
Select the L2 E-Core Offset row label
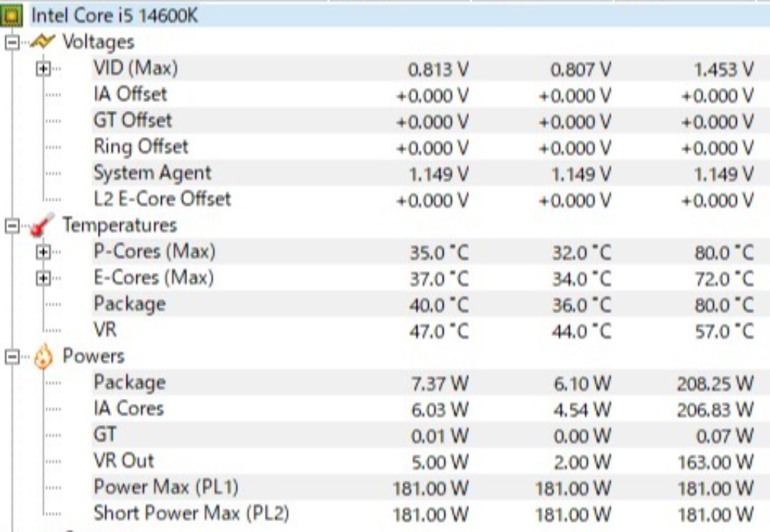162,199
